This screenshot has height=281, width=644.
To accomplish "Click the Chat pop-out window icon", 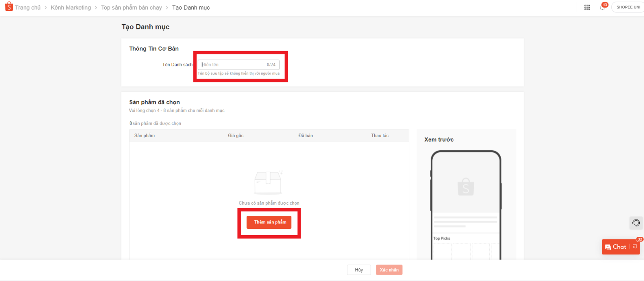I will coord(635,247).
